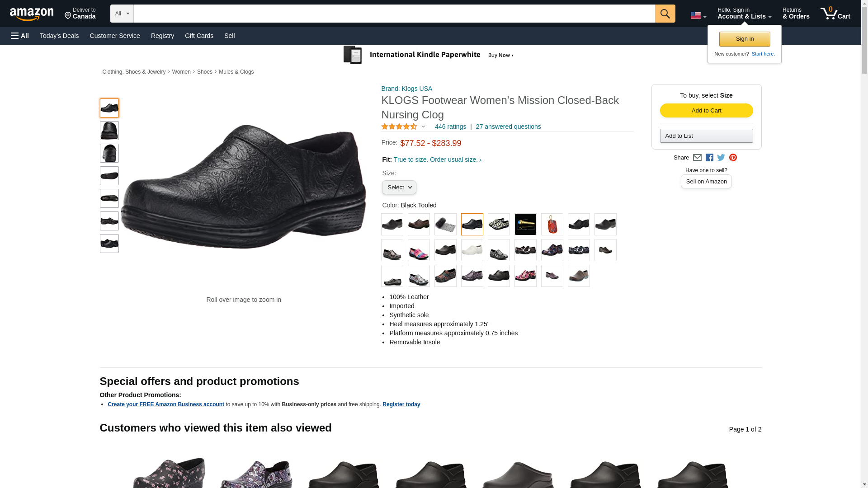Open the All hamburger menu
Viewport: 868px width, 488px height.
pyautogui.click(x=20, y=36)
